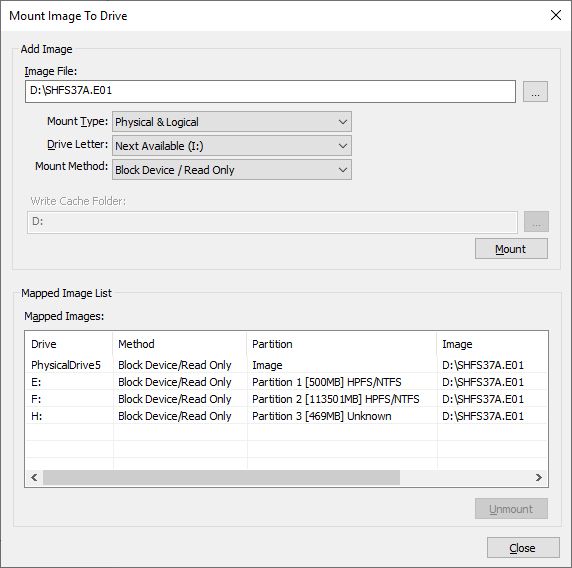Click the horizontal scrollbar thumb
The image size is (572, 568).
point(221,478)
